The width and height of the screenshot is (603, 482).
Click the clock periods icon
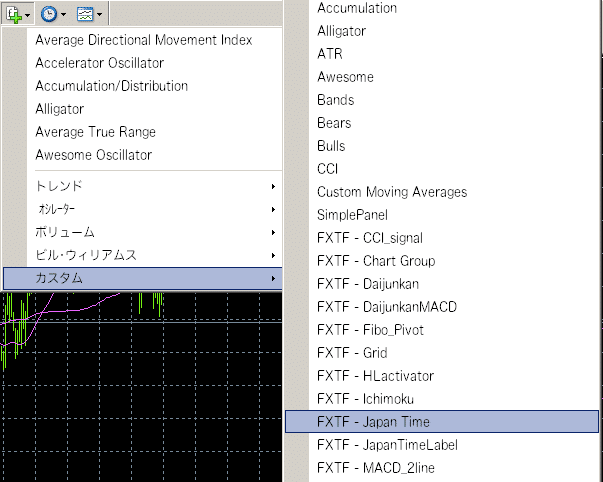tap(49, 14)
